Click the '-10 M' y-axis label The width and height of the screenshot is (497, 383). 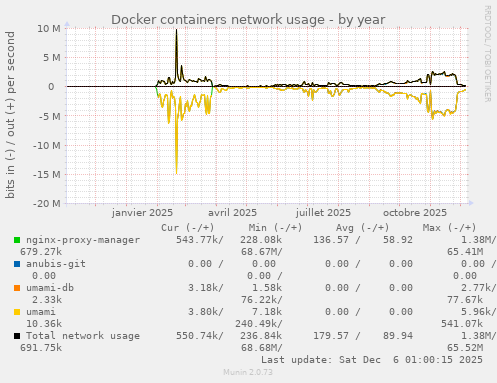click(x=47, y=145)
